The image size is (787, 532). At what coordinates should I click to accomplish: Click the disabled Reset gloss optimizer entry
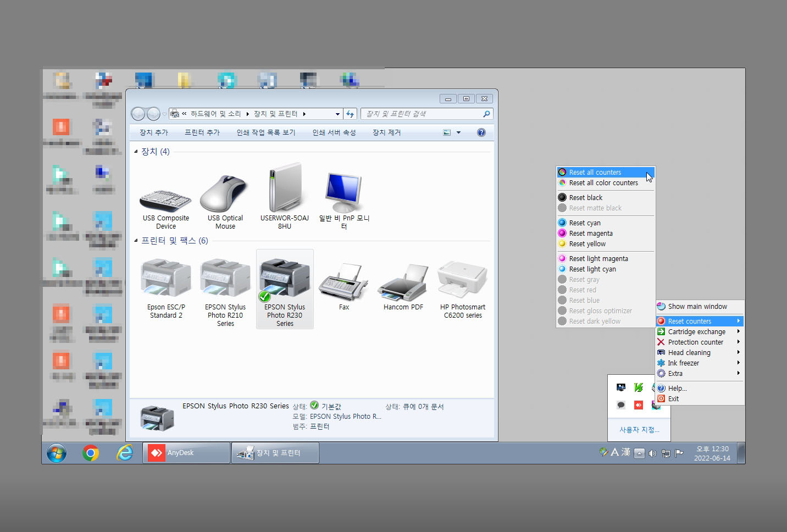pos(606,311)
